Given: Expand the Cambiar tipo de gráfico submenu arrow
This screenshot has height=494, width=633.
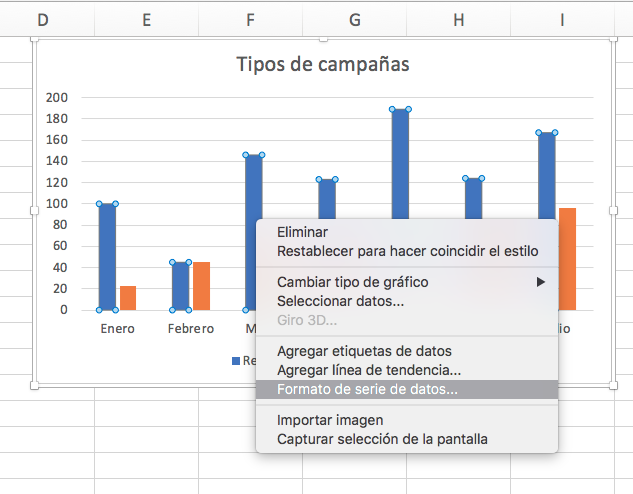Looking at the screenshot, I should 541,282.
